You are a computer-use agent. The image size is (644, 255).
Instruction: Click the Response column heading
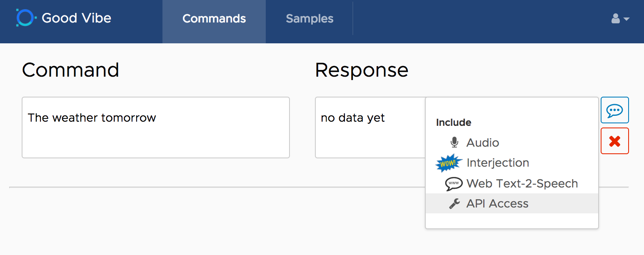362,70
